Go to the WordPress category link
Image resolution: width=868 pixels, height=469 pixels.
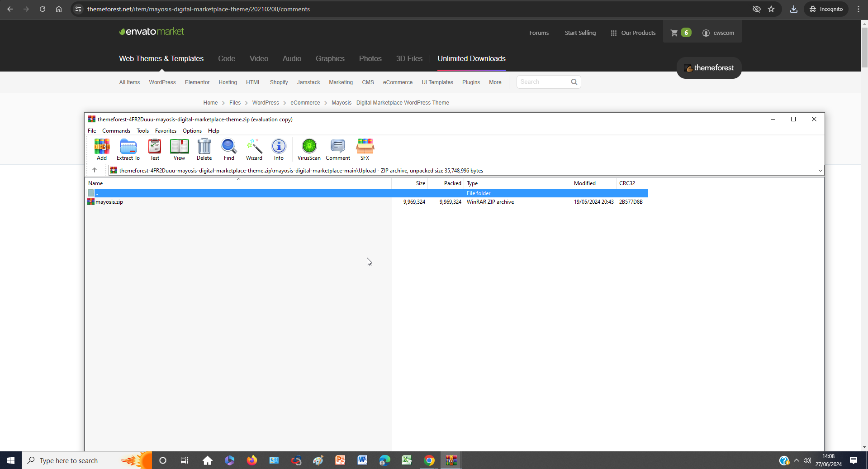point(162,82)
